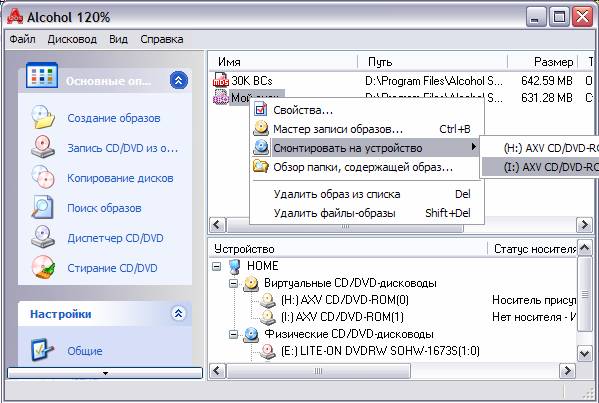Viewport: 599px width, 403px height.
Task: Open Стирание CD/DVD link
Action: (112, 268)
